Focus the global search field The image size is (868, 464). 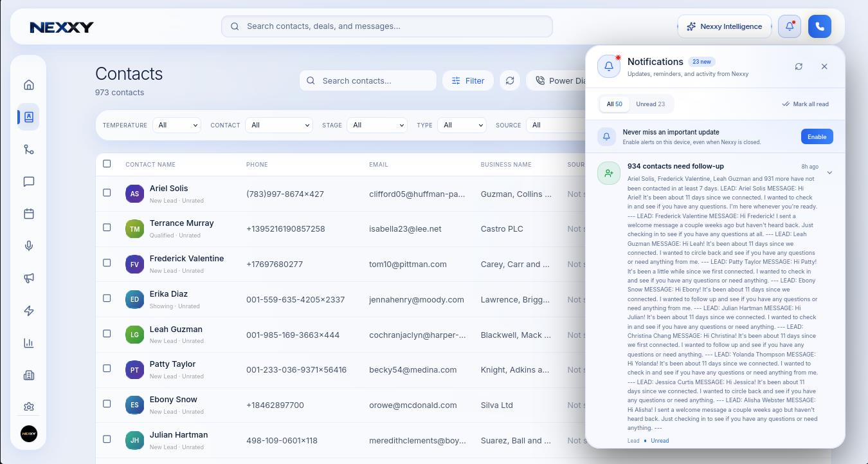(387, 26)
